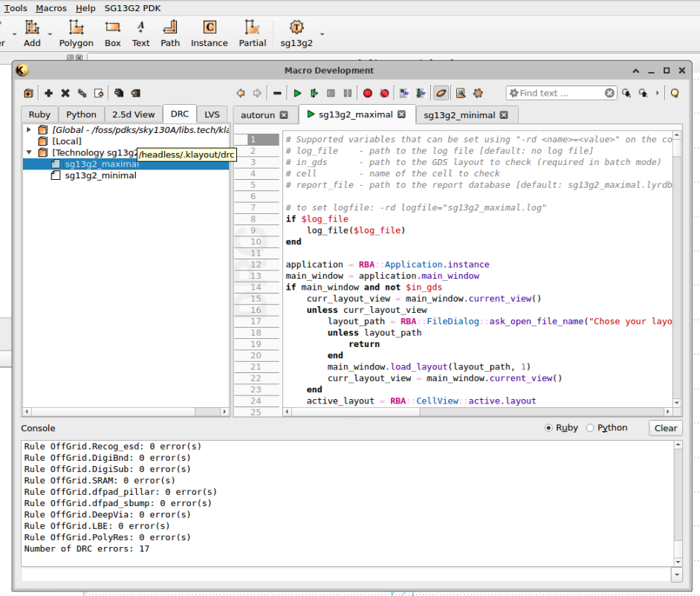Click the light bulb help icon
Image resolution: width=700 pixels, height=596 pixels.
click(675, 93)
